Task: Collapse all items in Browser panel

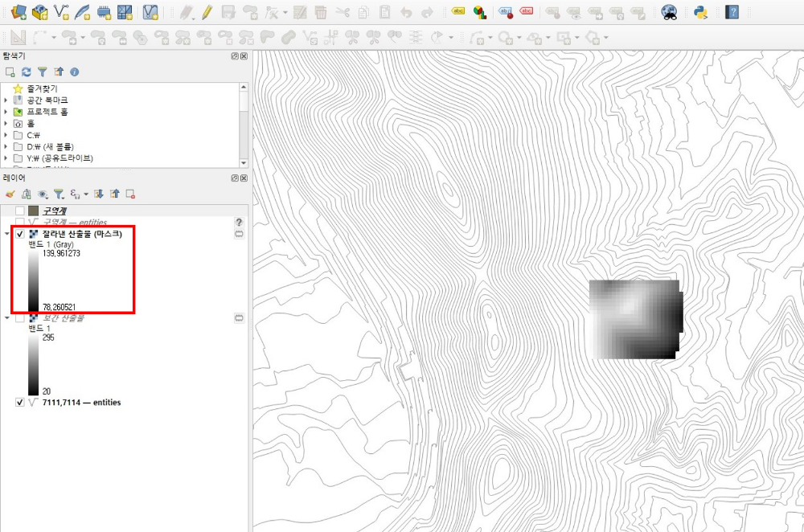Action: coord(59,72)
